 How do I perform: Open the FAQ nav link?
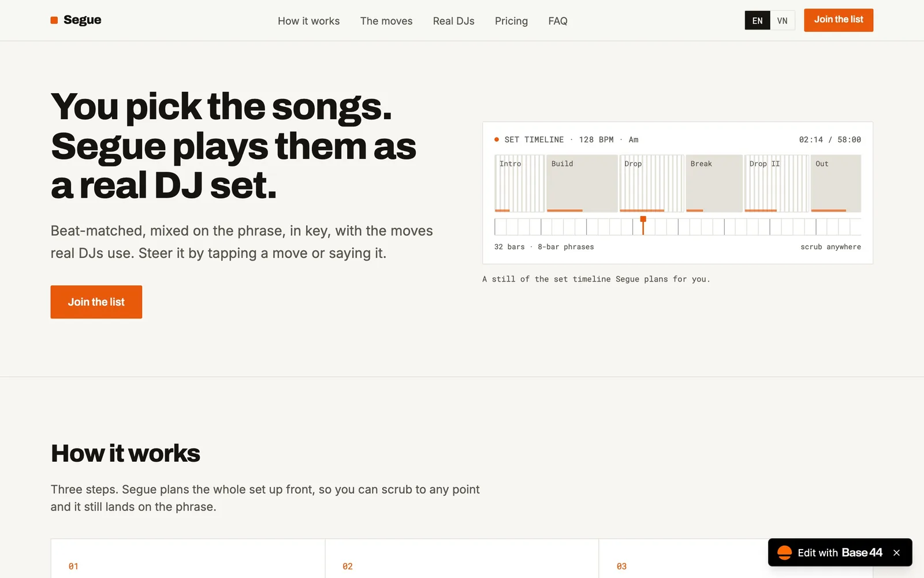(x=558, y=21)
